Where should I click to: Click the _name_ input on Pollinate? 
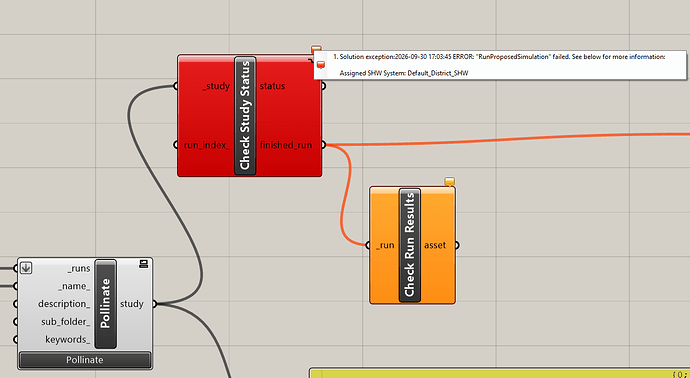click(x=74, y=286)
